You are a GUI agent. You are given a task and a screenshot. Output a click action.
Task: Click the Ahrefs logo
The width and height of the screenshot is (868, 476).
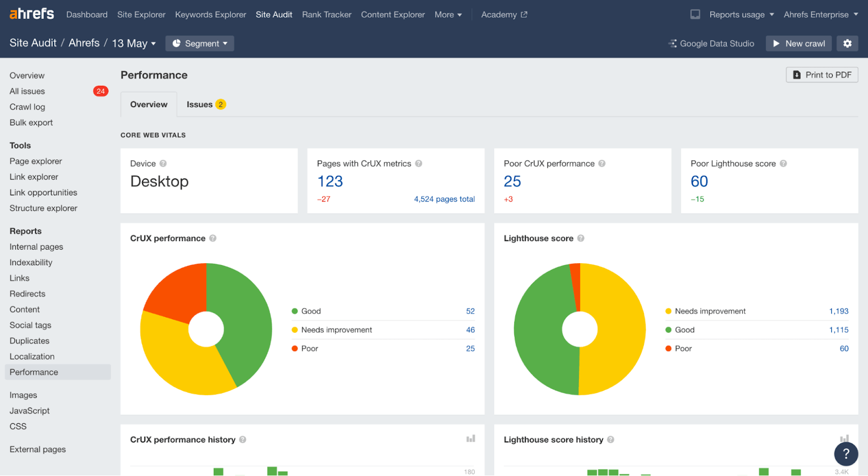(x=31, y=14)
